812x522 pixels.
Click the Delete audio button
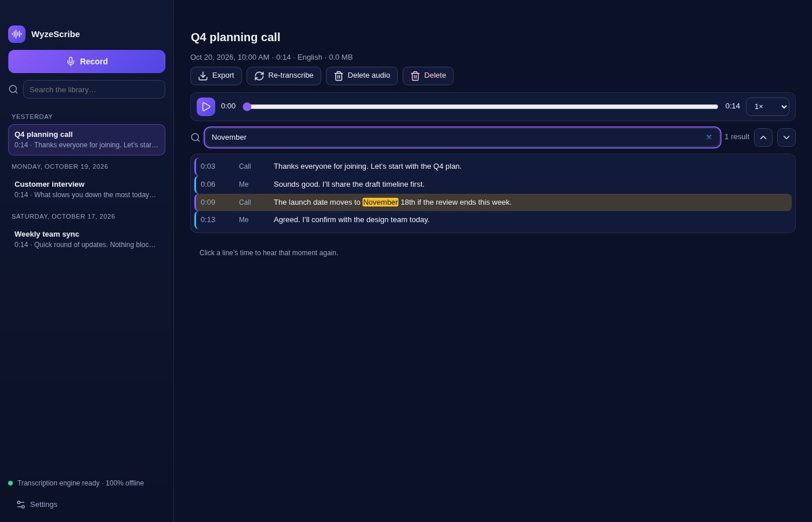362,76
